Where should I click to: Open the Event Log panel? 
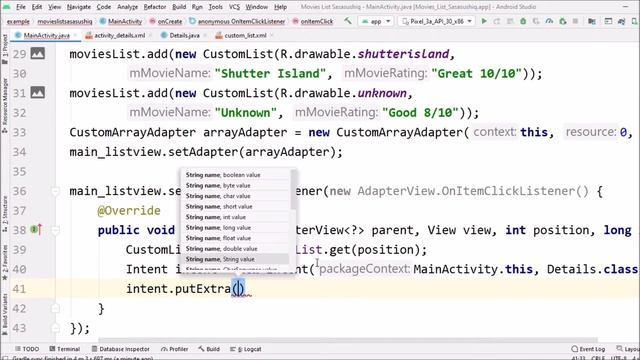point(588,349)
